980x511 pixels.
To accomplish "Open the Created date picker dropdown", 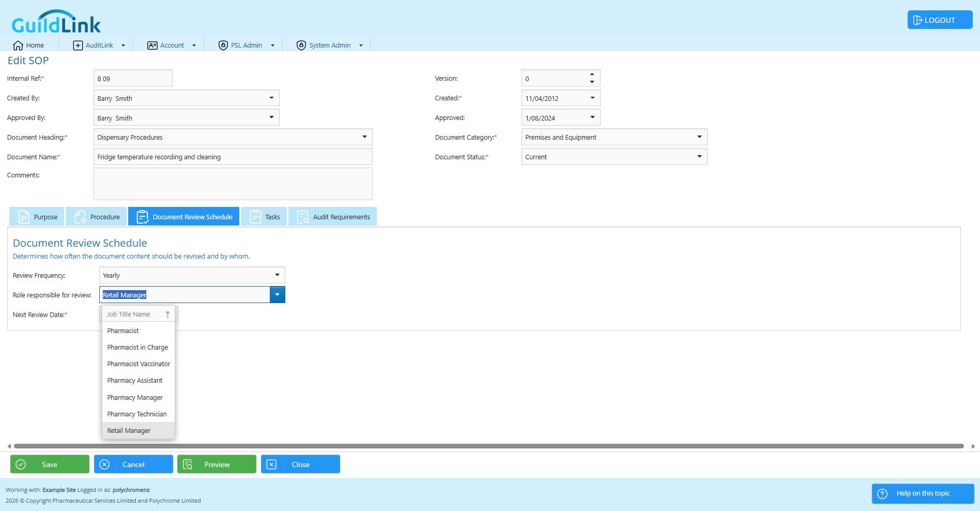I will 592,98.
